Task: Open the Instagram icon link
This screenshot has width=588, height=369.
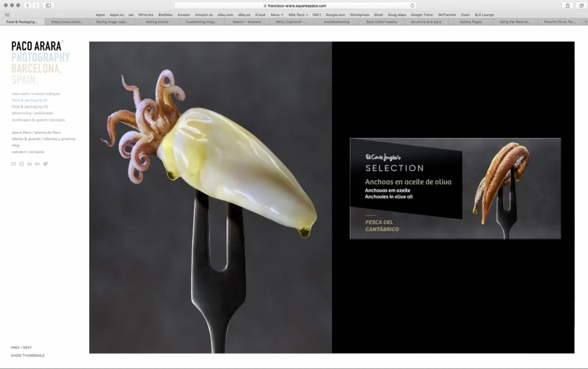Action: click(x=22, y=164)
